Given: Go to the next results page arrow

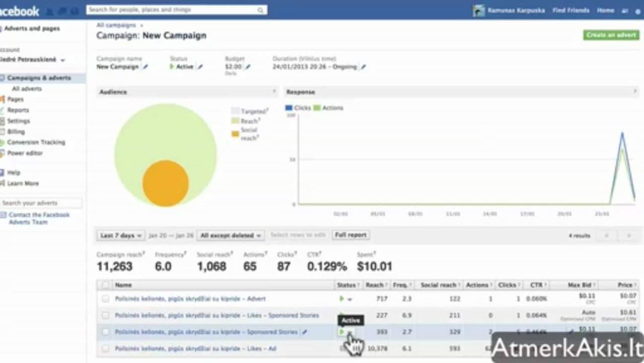Looking at the screenshot, I should coord(628,235).
